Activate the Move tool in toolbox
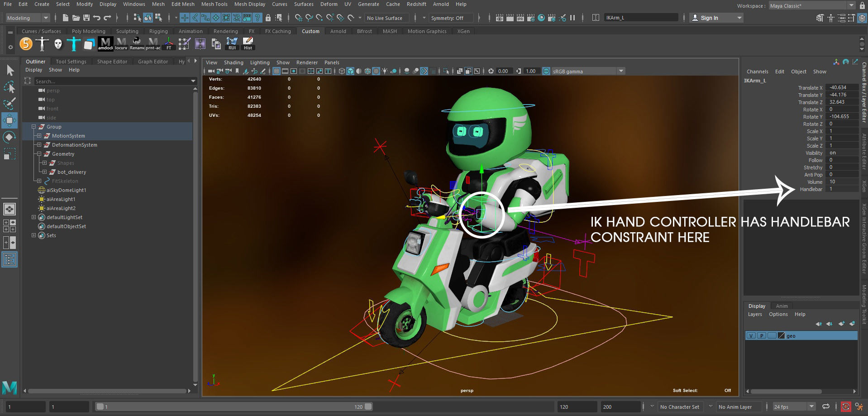Image resolution: width=868 pixels, height=416 pixels. click(10, 120)
